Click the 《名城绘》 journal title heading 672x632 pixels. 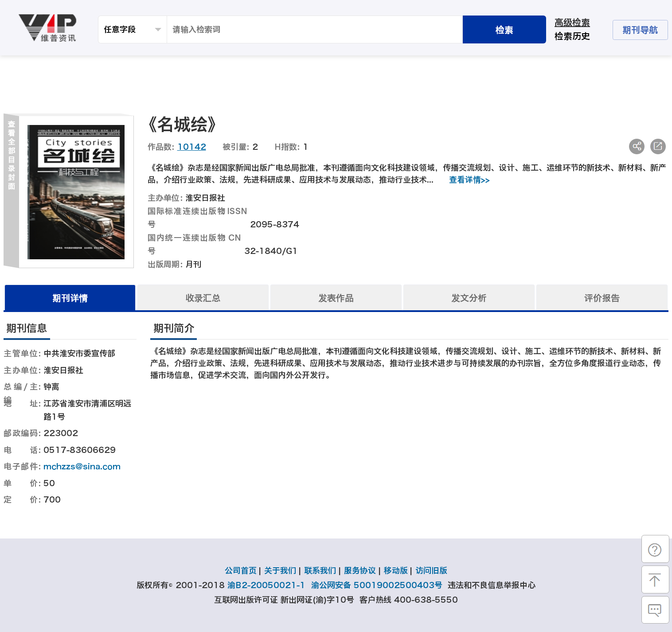183,125
